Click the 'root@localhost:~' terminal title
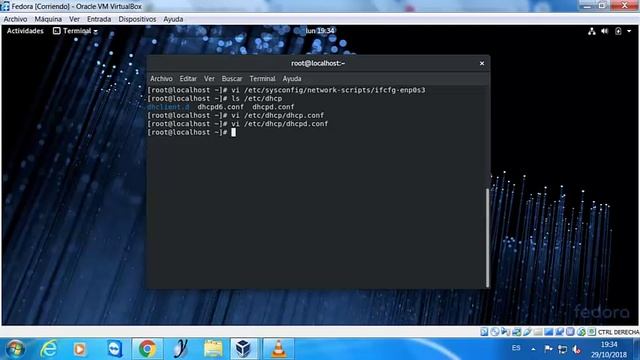 pyautogui.click(x=318, y=63)
